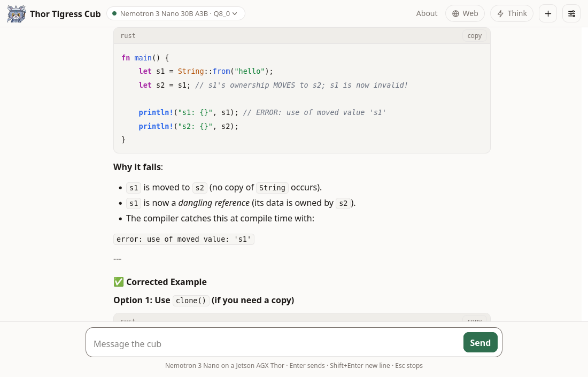The image size is (588, 377).
Task: Click the 'dangling reference' italic text
Action: click(214, 203)
